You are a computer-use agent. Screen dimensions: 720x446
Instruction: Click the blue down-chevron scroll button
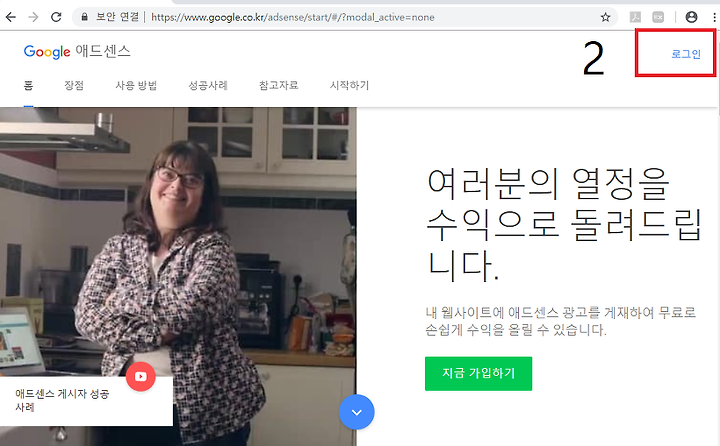356,412
